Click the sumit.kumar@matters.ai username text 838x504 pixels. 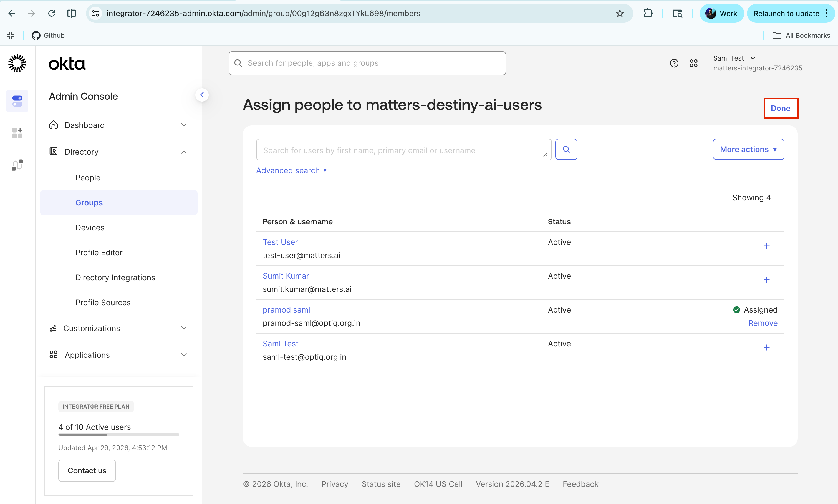(307, 289)
